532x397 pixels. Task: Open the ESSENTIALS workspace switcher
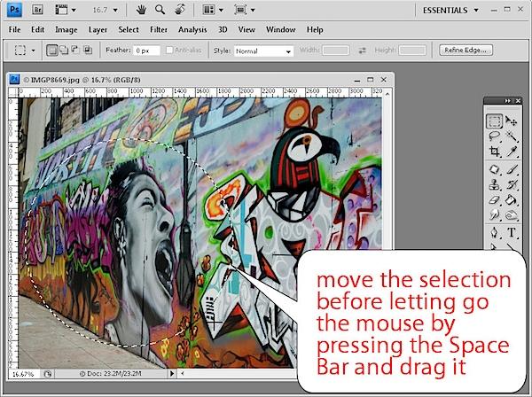tap(450, 10)
